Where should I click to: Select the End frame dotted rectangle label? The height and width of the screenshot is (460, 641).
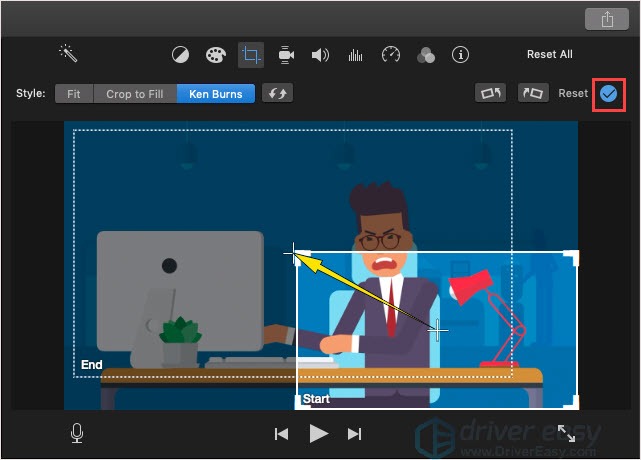click(x=92, y=364)
